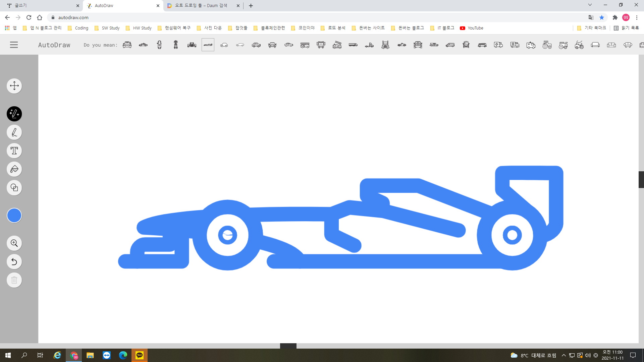Undo the last drawing action
This screenshot has width=644, height=362.
point(14,262)
